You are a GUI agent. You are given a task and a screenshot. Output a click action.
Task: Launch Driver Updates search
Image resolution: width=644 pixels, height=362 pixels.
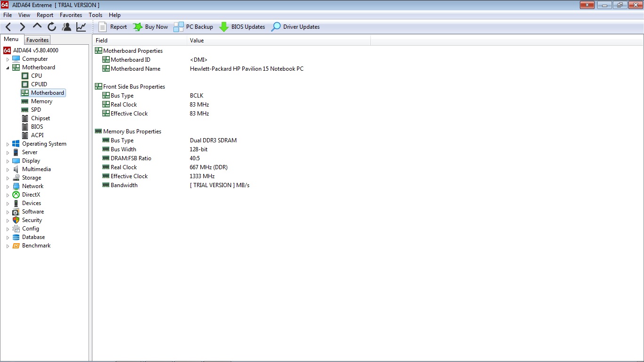pos(296,27)
